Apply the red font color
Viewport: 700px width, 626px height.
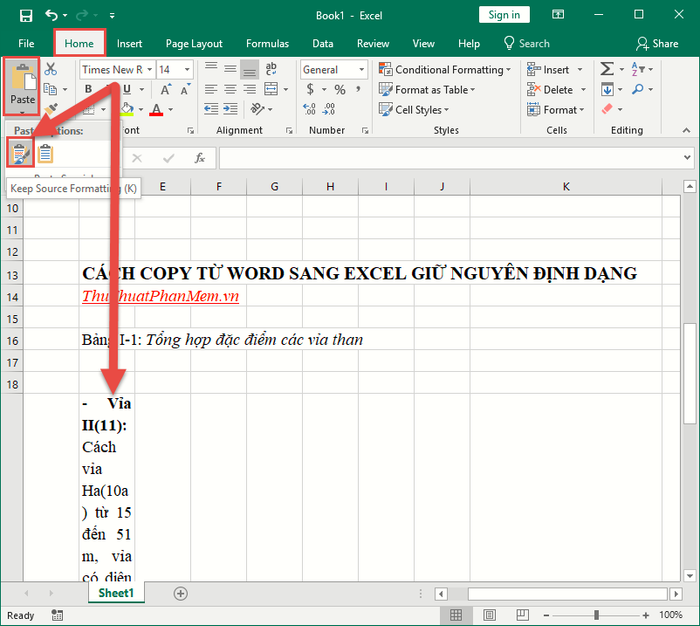(156, 109)
